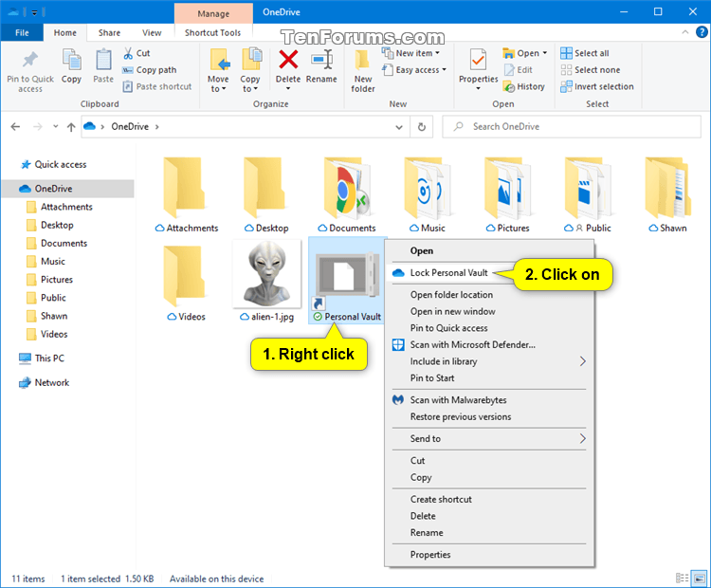Click Lock Personal Vault in context menu
The height and width of the screenshot is (588, 711).
(449, 273)
